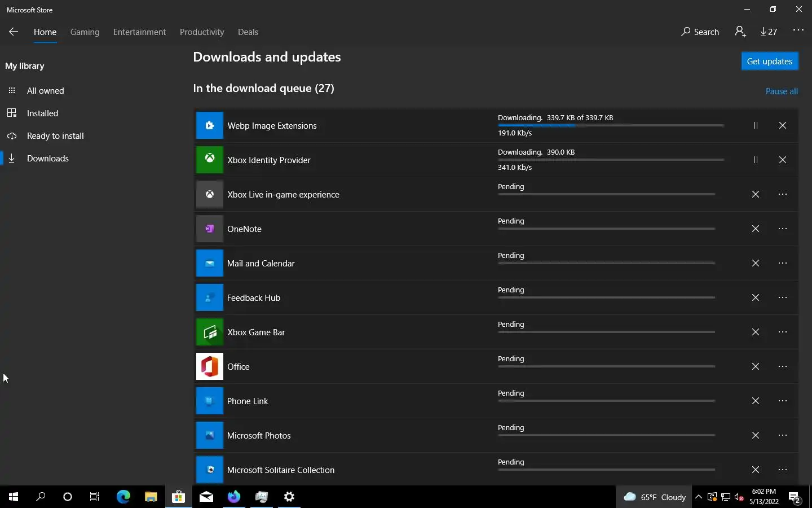Viewport: 812px width, 508px height.
Task: Open File Explorer from the taskbar
Action: (151, 497)
